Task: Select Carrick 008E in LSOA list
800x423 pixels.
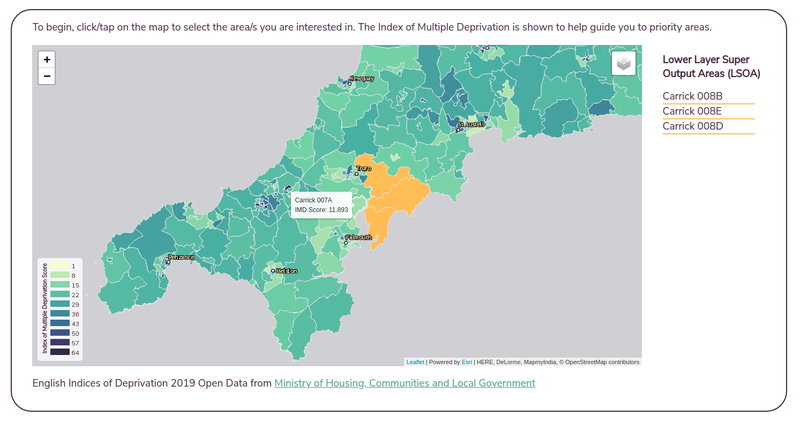Action: [x=692, y=111]
